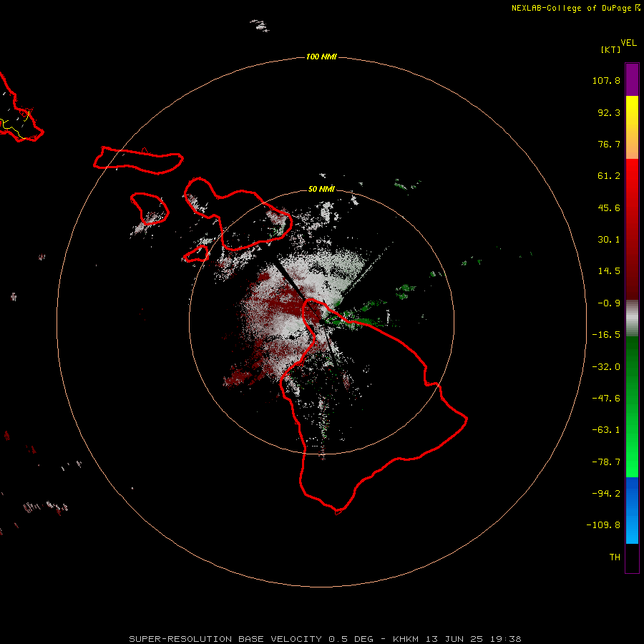
Task: Click the 50 NMI range ring label
Action: coord(321,189)
